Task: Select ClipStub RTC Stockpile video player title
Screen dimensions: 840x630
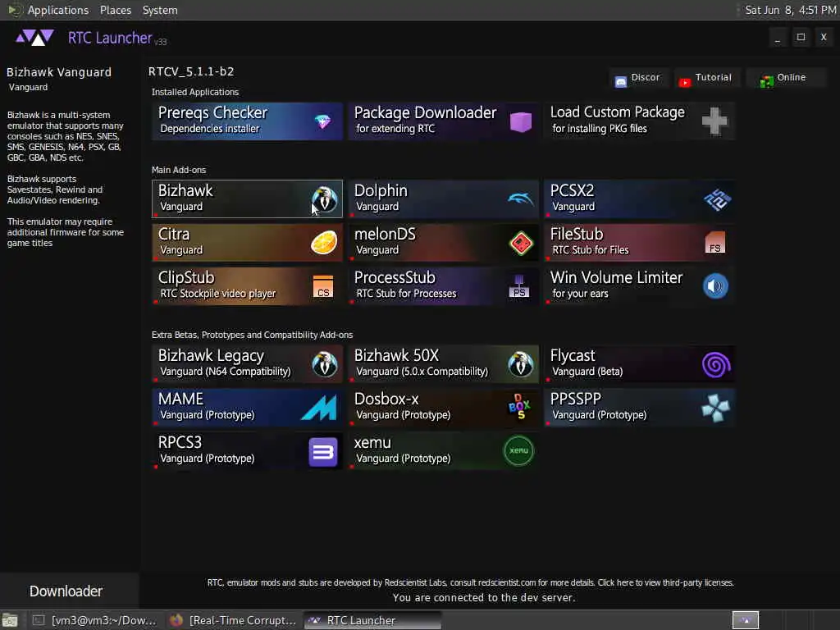Action: [x=186, y=277]
